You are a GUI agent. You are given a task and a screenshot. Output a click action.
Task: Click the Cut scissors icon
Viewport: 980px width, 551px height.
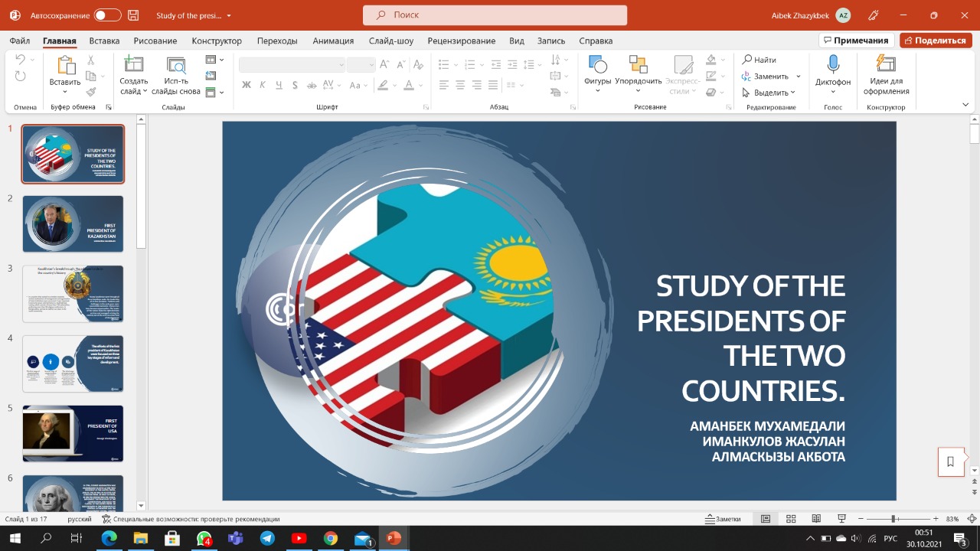pos(90,60)
